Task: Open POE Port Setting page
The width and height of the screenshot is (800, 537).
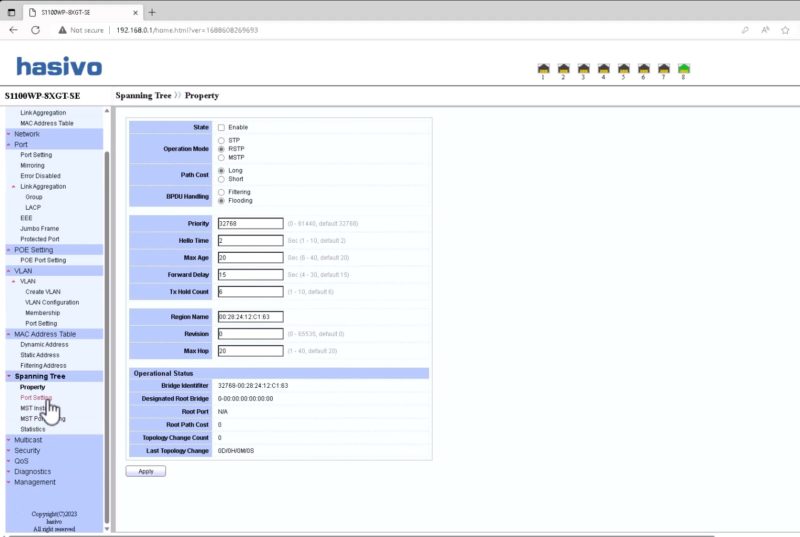Action: [x=43, y=260]
